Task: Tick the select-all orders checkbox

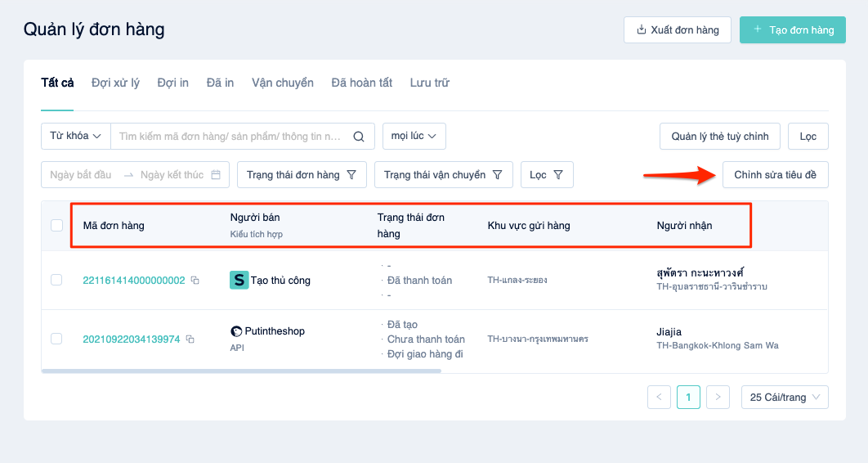Action: tap(56, 226)
